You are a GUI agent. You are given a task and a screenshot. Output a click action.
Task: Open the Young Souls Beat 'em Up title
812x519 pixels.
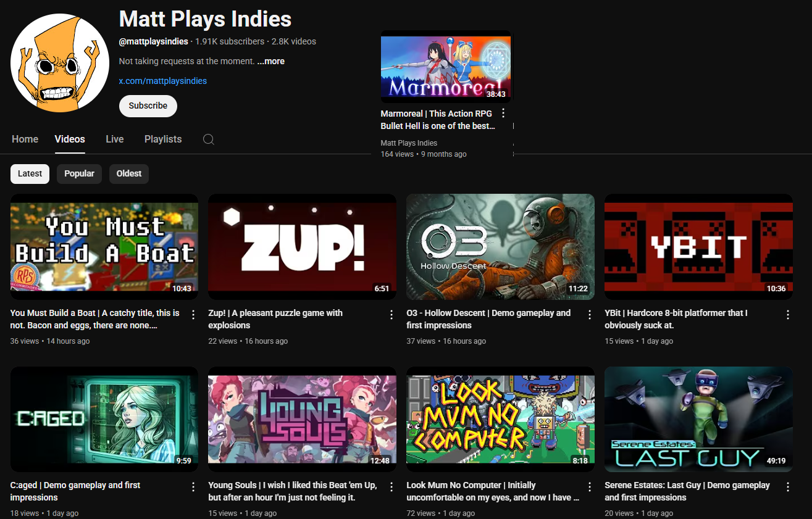point(293,491)
